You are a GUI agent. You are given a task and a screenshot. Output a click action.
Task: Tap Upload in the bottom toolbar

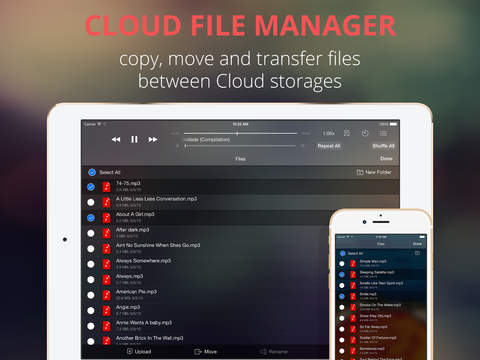coord(139,351)
